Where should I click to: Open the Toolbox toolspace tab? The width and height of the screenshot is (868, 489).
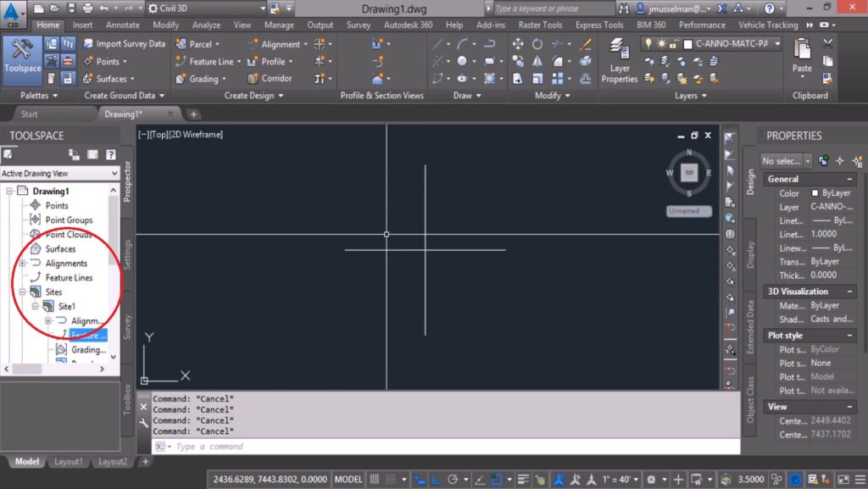tap(127, 399)
